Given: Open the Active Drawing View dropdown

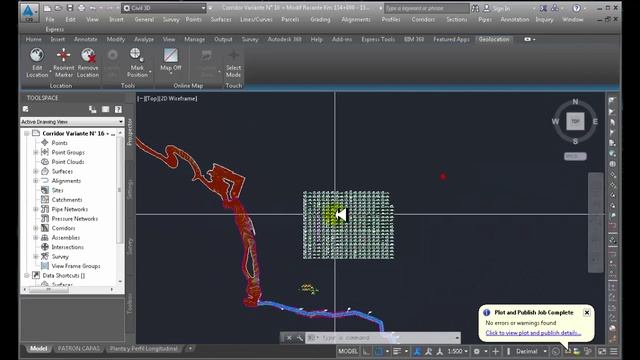Looking at the screenshot, I should (72, 122).
